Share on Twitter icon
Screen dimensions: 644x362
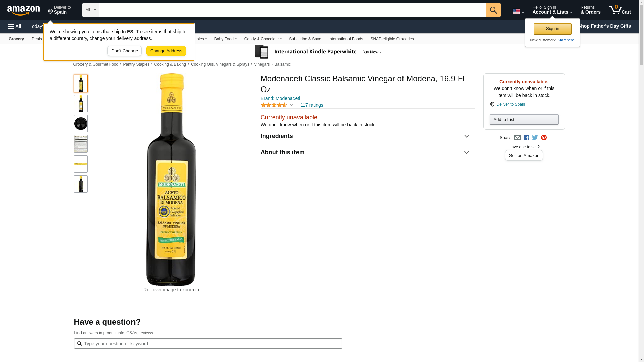click(535, 138)
